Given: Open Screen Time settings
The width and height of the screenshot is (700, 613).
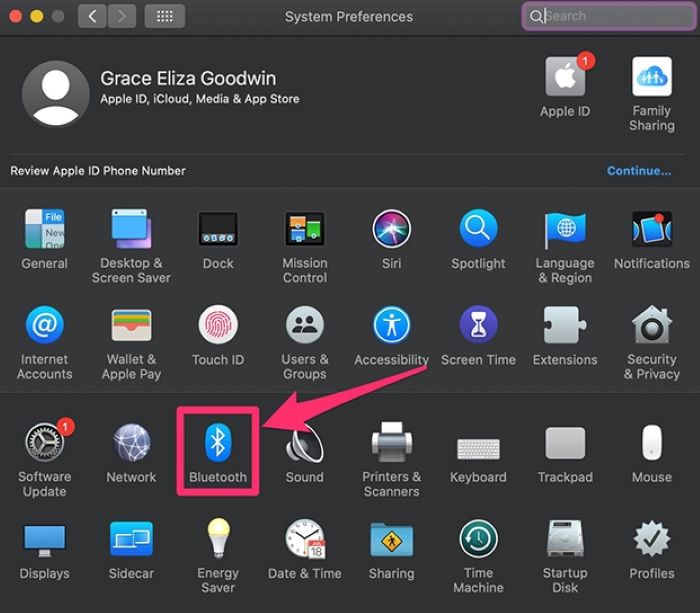Looking at the screenshot, I should coord(478,326).
